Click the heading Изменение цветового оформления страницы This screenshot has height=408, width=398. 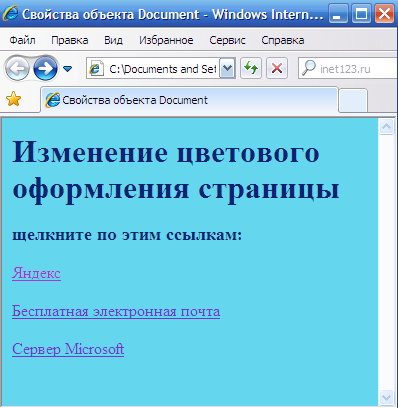pos(176,171)
